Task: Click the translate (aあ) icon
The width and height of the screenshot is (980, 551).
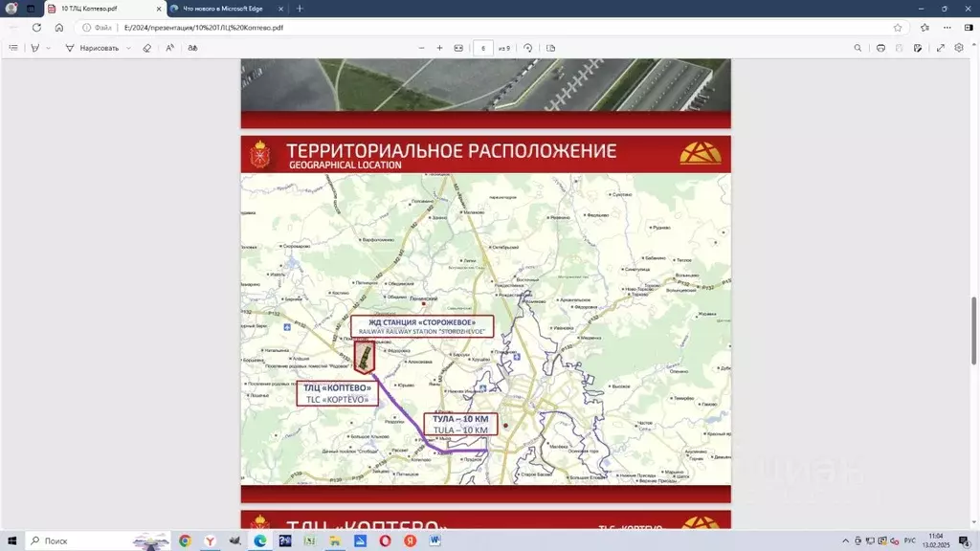Action: pyautogui.click(x=192, y=48)
